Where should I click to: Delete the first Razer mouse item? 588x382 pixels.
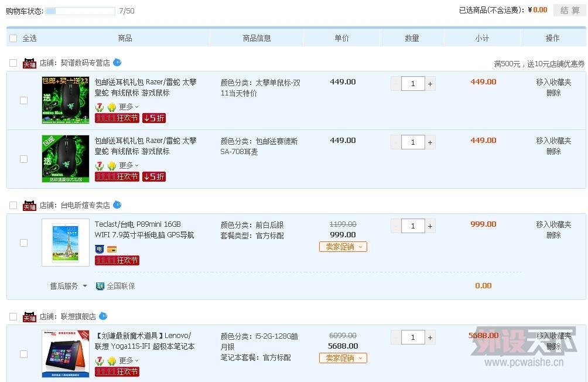553,93
